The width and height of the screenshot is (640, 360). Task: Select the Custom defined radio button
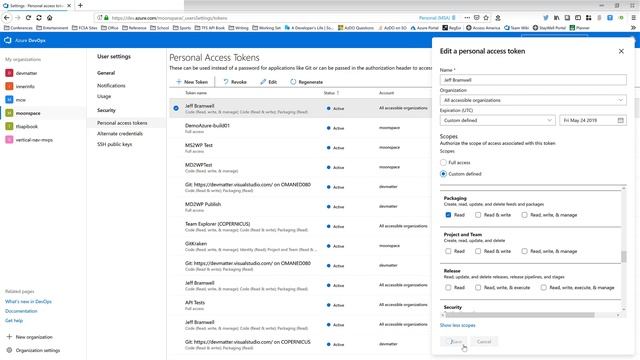443,174
